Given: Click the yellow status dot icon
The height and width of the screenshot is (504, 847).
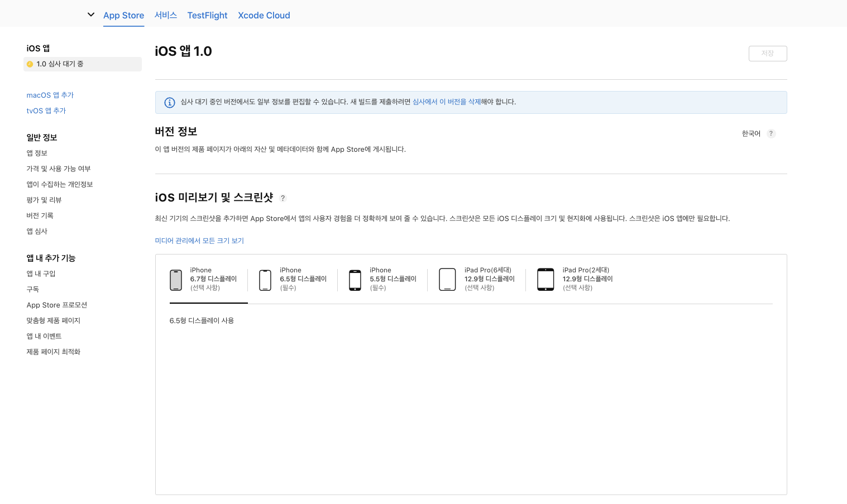Looking at the screenshot, I should coord(30,64).
